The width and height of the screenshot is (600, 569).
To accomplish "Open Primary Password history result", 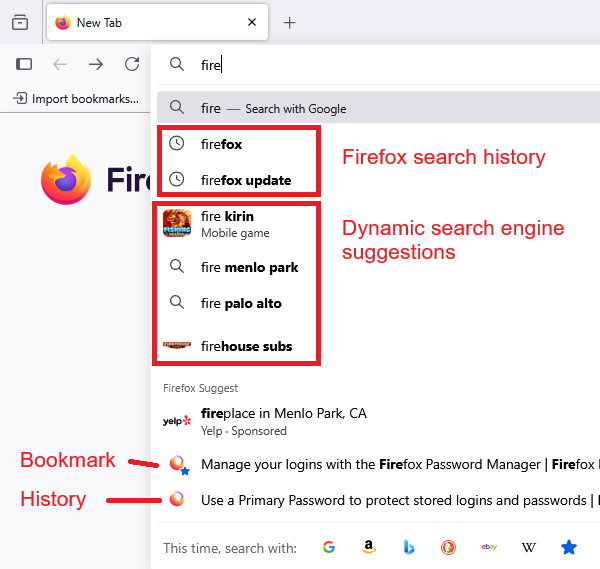I will (379, 500).
